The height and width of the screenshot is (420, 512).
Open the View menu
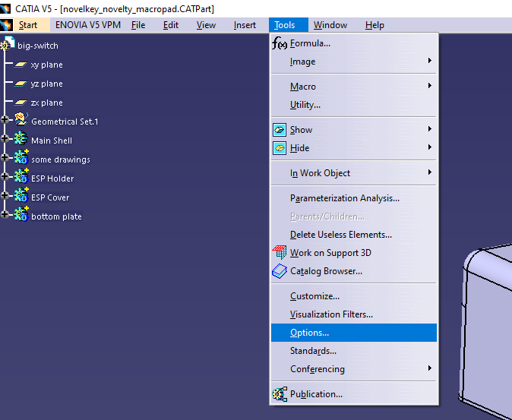coord(206,25)
